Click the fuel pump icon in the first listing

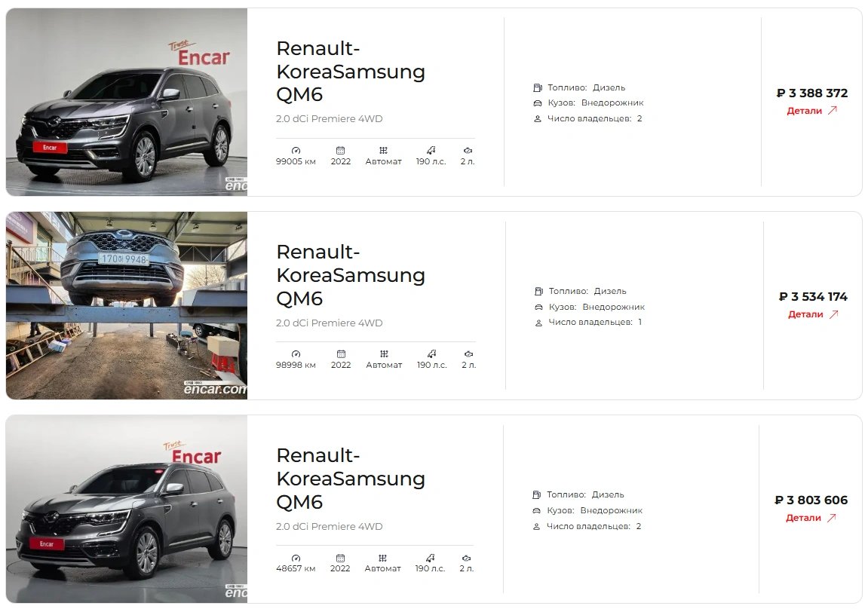(x=537, y=87)
